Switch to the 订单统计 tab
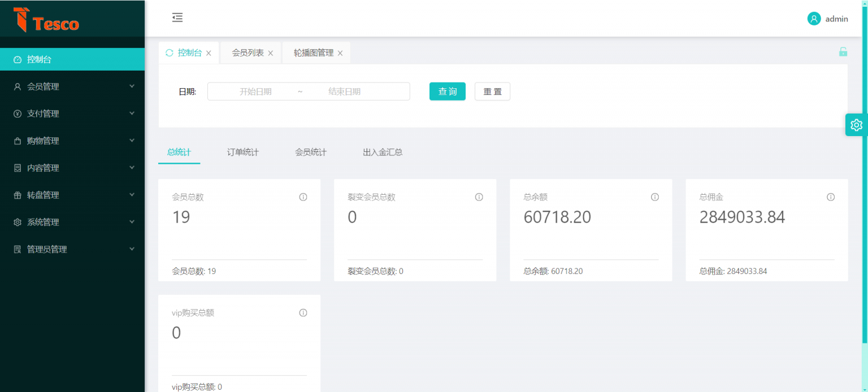 click(x=243, y=151)
